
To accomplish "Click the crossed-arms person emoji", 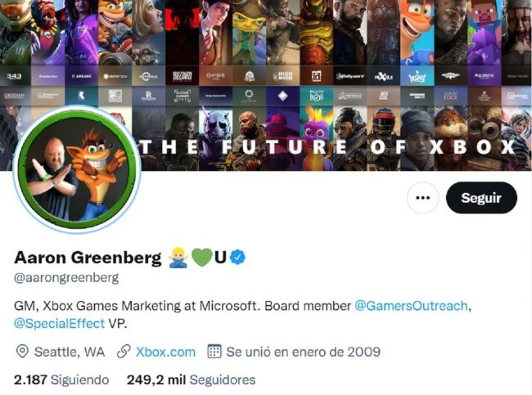I will click(178, 258).
